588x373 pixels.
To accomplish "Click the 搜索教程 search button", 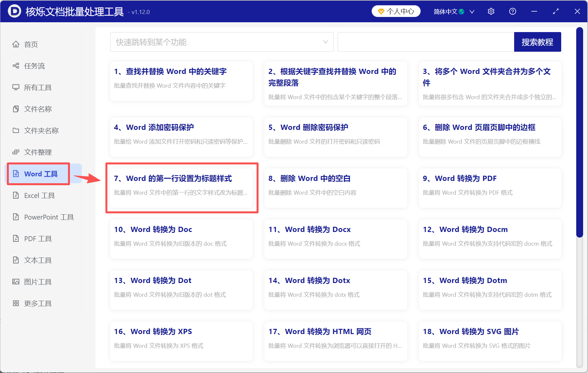I will (x=537, y=42).
